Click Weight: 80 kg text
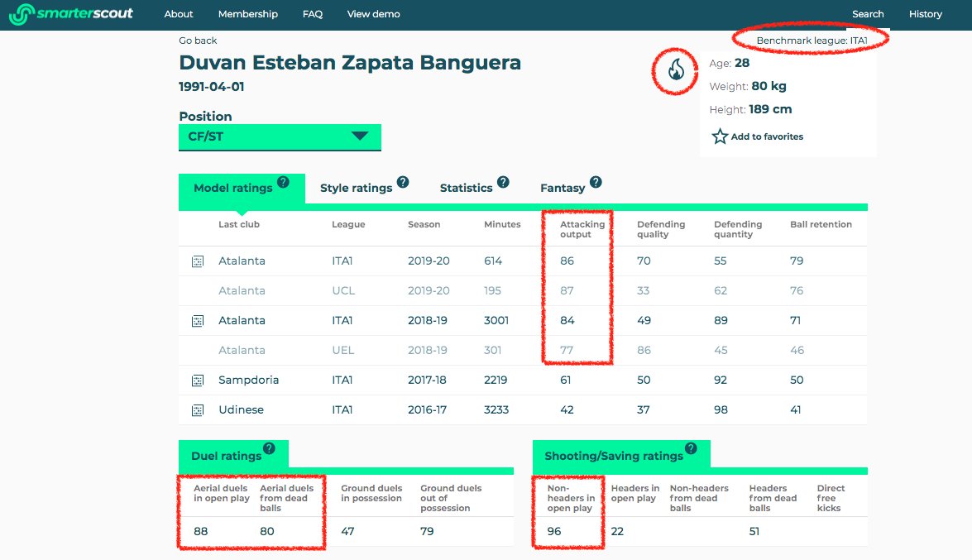Screen dimensions: 972x560 click(x=748, y=86)
